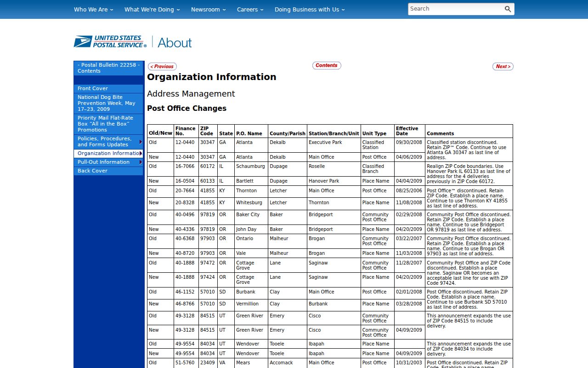The image size is (588, 368).
Task: Open National Dog Bite Prevention Week item
Action: 108,103
